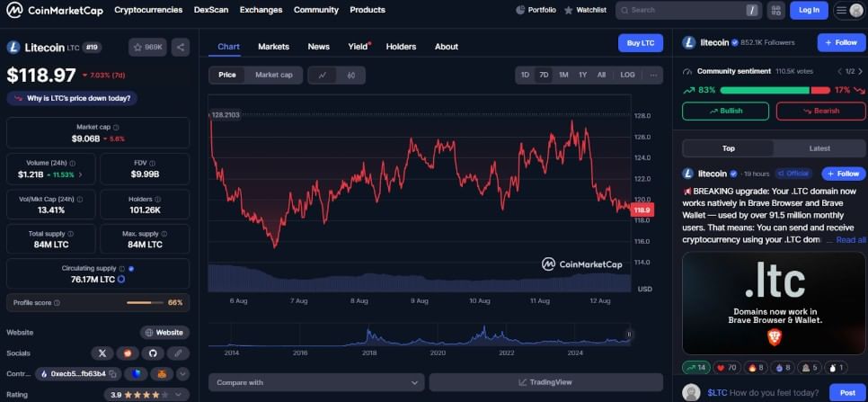Share Litecoin page with share icon
Screen dimensions: 868x402
[x=181, y=47]
